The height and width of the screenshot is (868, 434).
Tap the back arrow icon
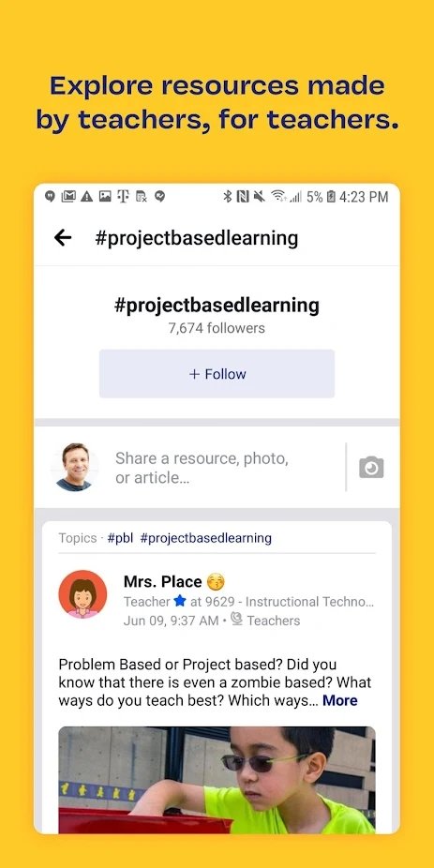pyautogui.click(x=63, y=238)
